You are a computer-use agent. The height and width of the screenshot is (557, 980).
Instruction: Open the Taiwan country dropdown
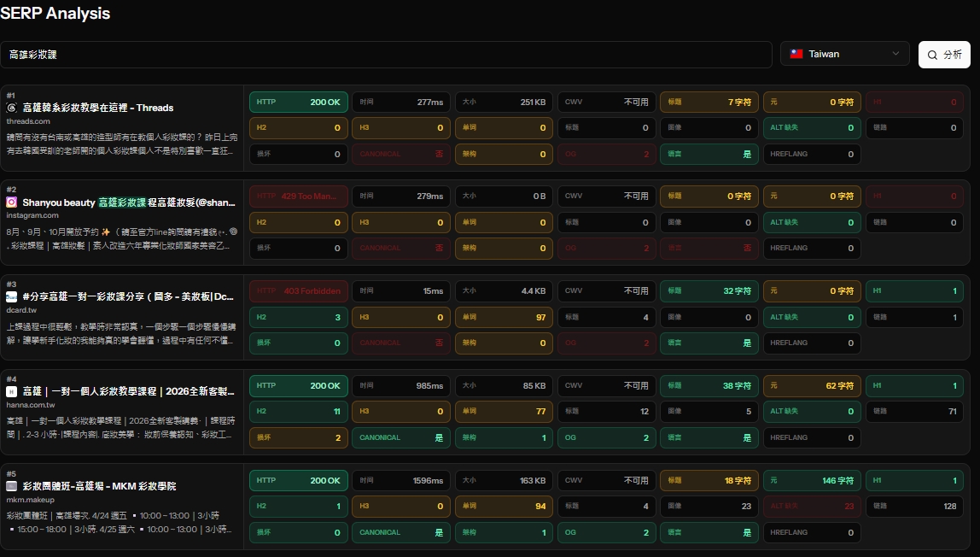pos(845,55)
